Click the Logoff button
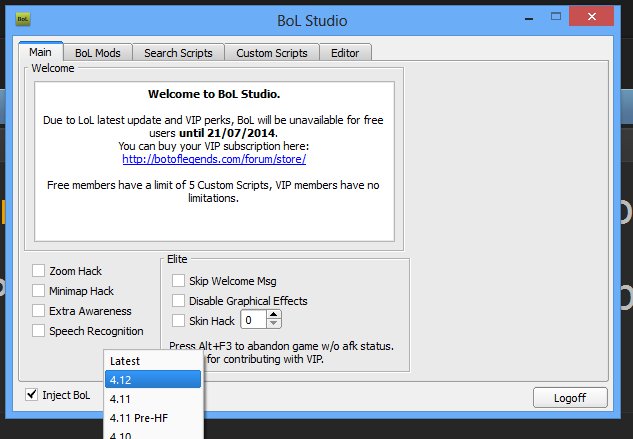Image resolution: width=633 pixels, height=439 pixels. click(x=570, y=398)
